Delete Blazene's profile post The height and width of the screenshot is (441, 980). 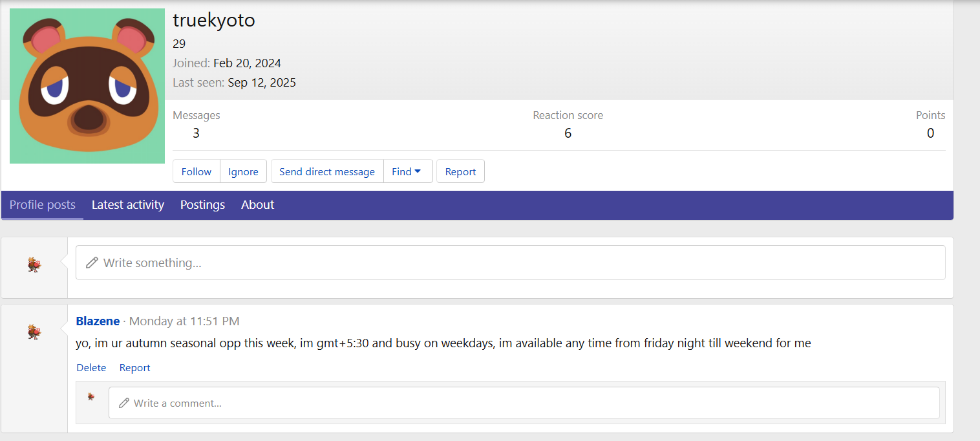click(91, 367)
